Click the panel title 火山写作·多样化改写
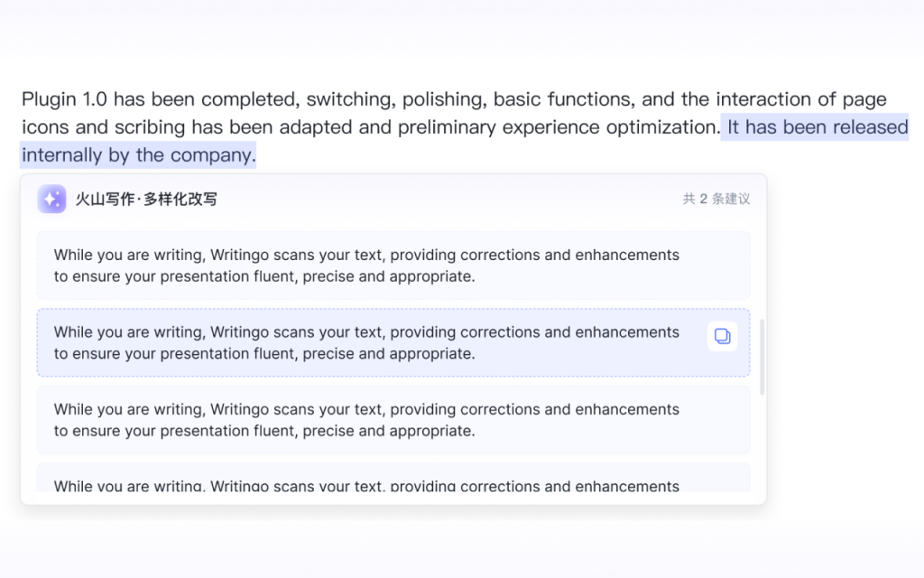 pos(146,199)
